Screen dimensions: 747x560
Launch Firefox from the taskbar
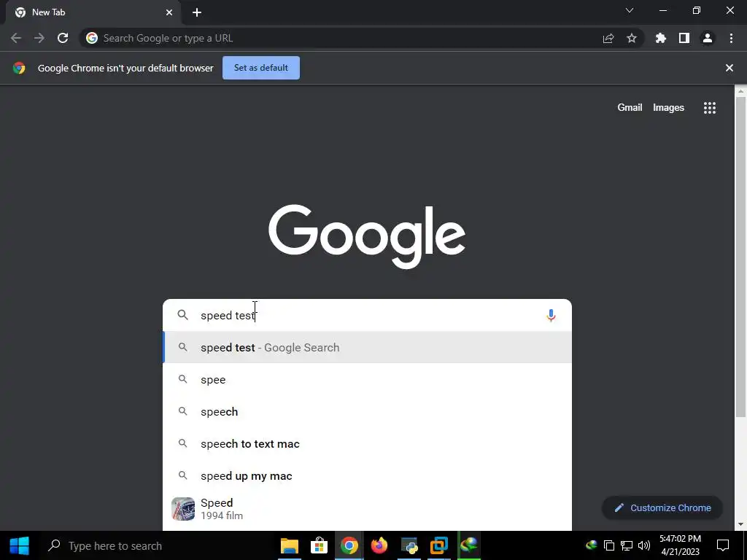click(x=379, y=545)
